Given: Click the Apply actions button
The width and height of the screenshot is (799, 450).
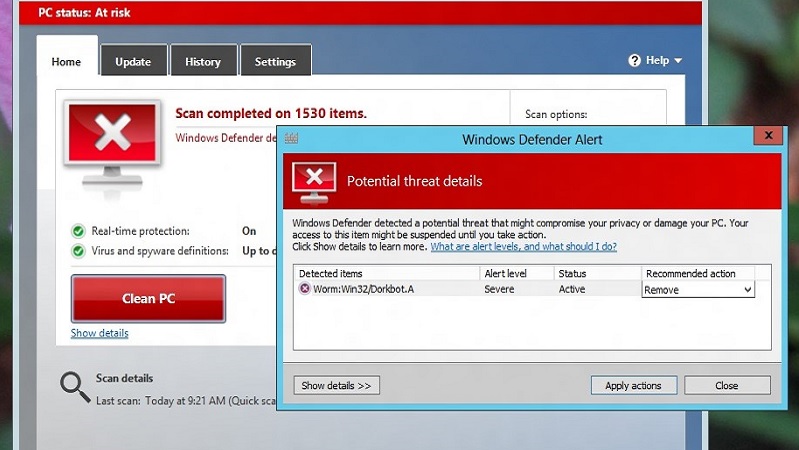Looking at the screenshot, I should [633, 385].
